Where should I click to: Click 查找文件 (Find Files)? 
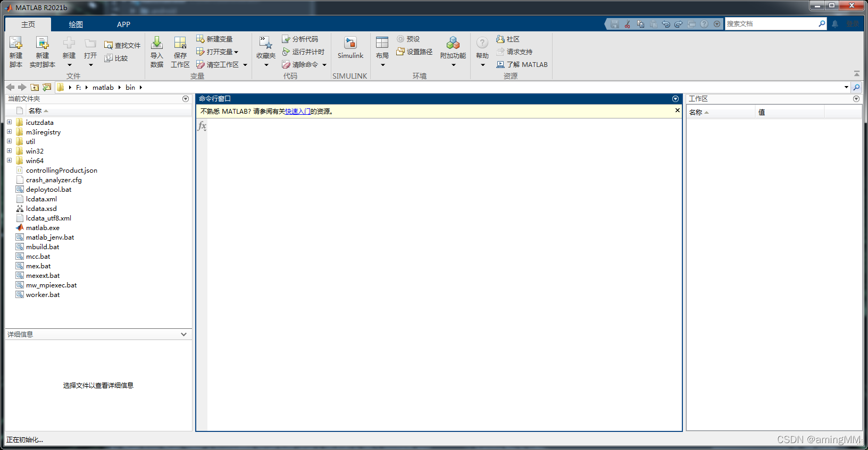coord(122,46)
